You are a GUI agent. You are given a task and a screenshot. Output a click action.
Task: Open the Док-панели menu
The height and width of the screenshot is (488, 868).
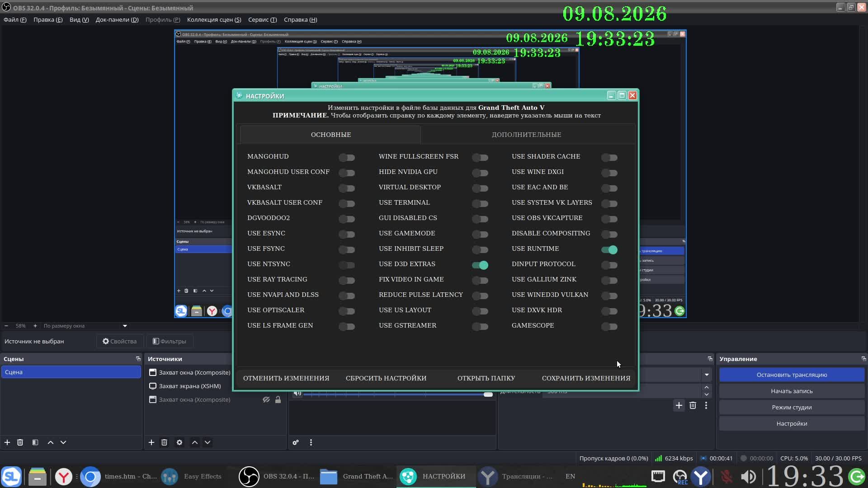(x=117, y=19)
